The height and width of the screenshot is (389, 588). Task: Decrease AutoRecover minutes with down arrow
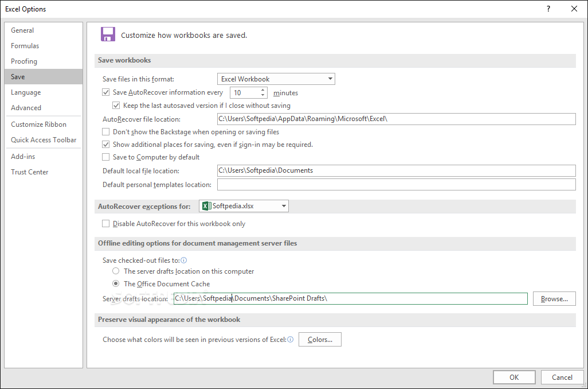(x=263, y=95)
